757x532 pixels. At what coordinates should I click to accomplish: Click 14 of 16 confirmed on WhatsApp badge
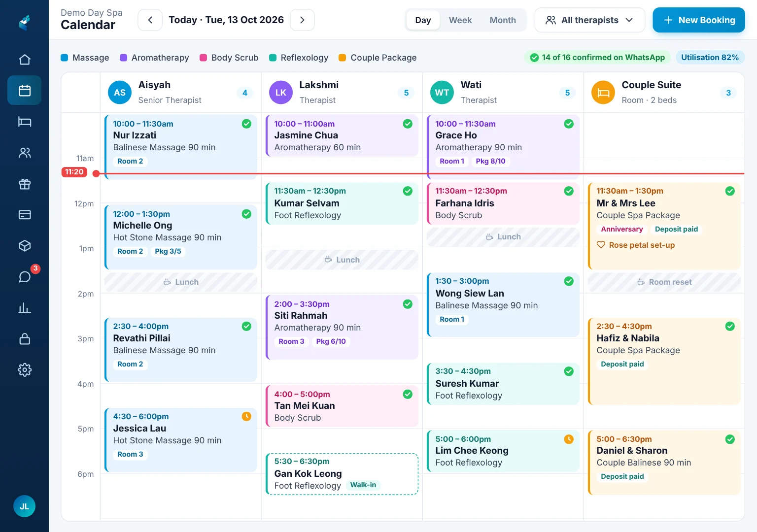(597, 58)
